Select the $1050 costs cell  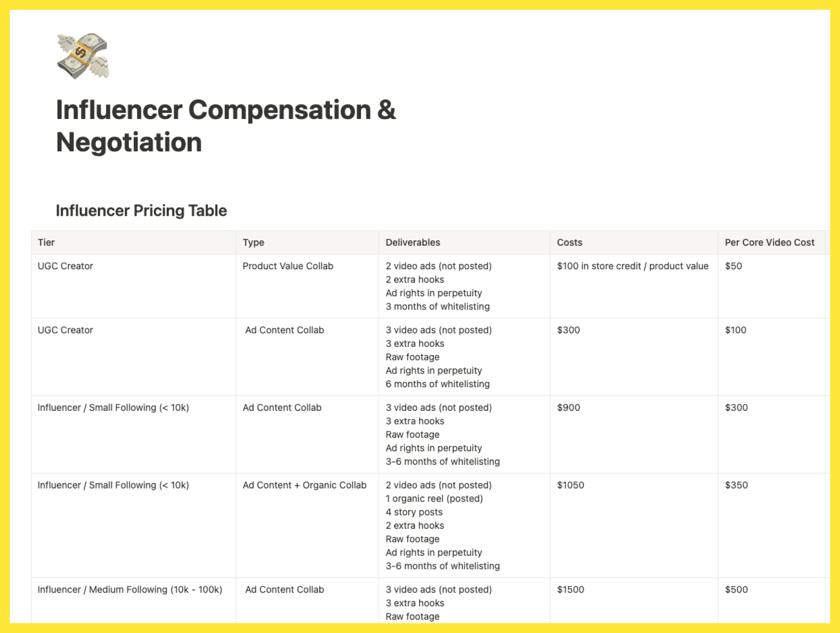tap(633, 525)
